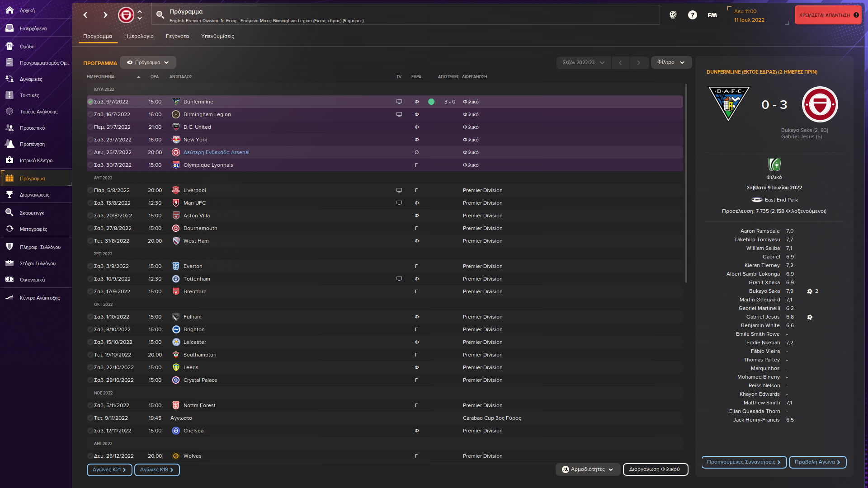Open the FM menu icon
Image resolution: width=868 pixels, height=488 pixels.
pos(712,15)
